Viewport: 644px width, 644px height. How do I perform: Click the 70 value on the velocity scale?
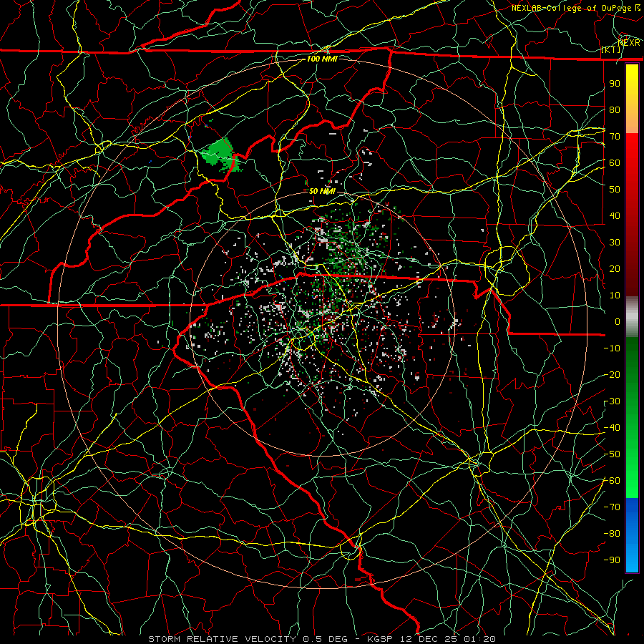615,136
